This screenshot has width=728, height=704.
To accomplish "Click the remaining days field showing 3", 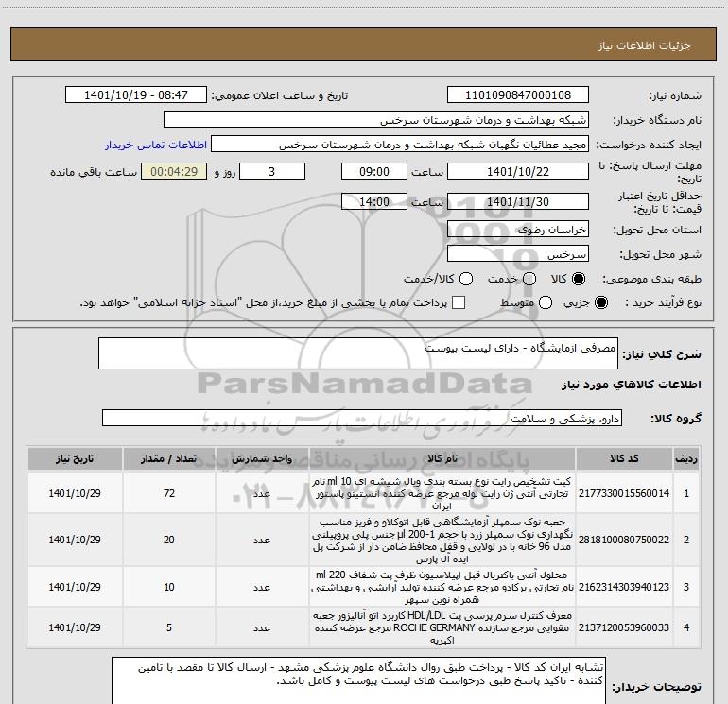I will pyautogui.click(x=272, y=171).
